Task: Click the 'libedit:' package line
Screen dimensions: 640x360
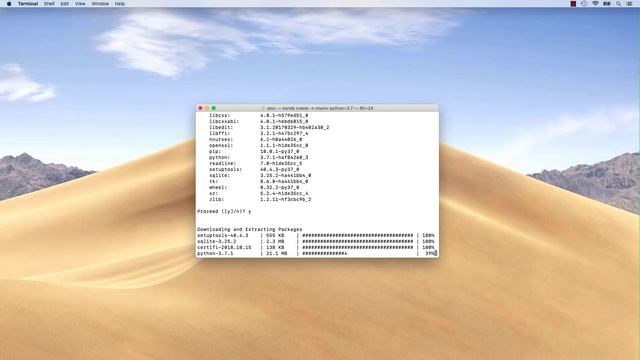Action: click(x=269, y=127)
